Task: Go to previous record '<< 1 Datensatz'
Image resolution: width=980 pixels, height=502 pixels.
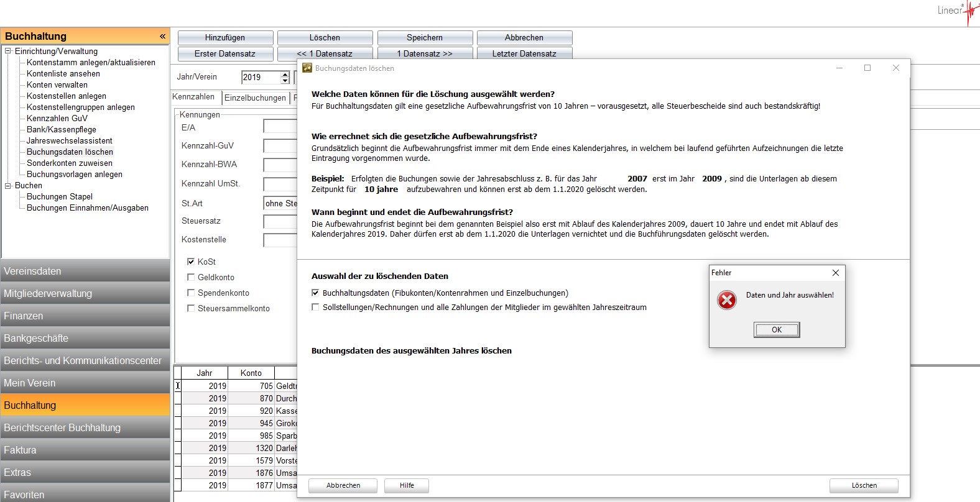Action: [x=325, y=53]
